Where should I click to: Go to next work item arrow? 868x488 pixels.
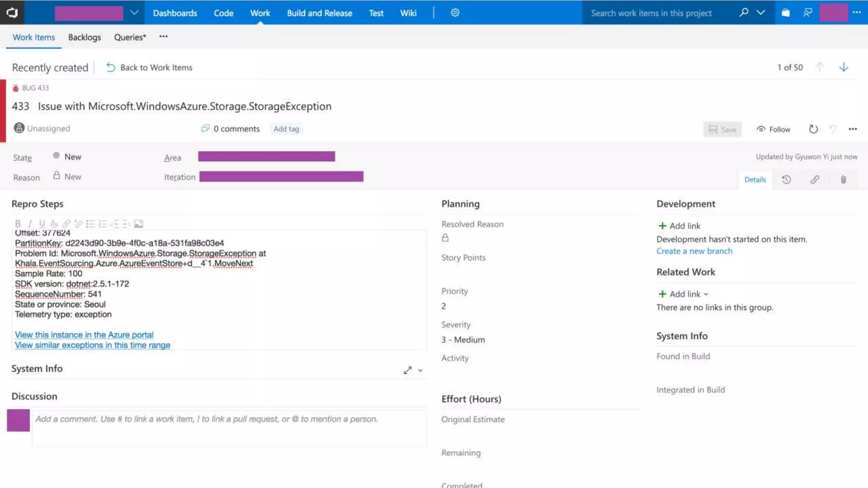click(843, 67)
